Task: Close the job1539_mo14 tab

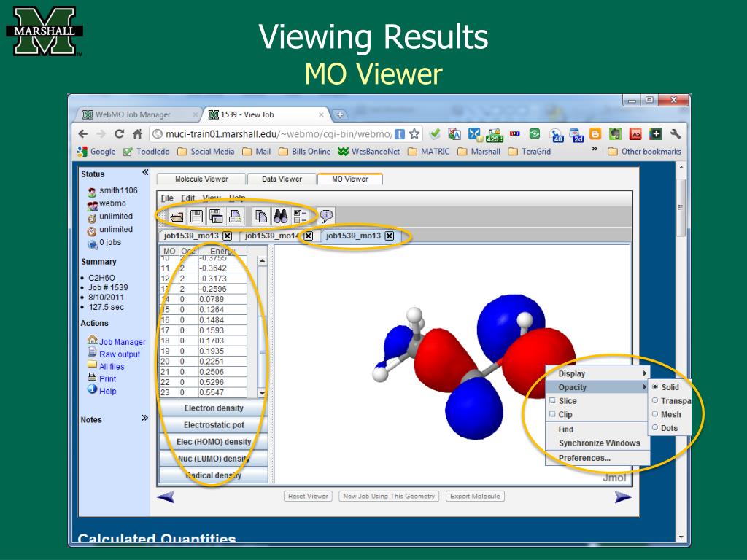Action: coord(309,236)
